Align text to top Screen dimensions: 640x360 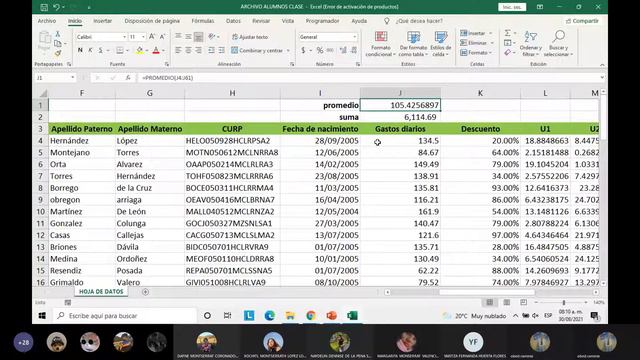178,37
